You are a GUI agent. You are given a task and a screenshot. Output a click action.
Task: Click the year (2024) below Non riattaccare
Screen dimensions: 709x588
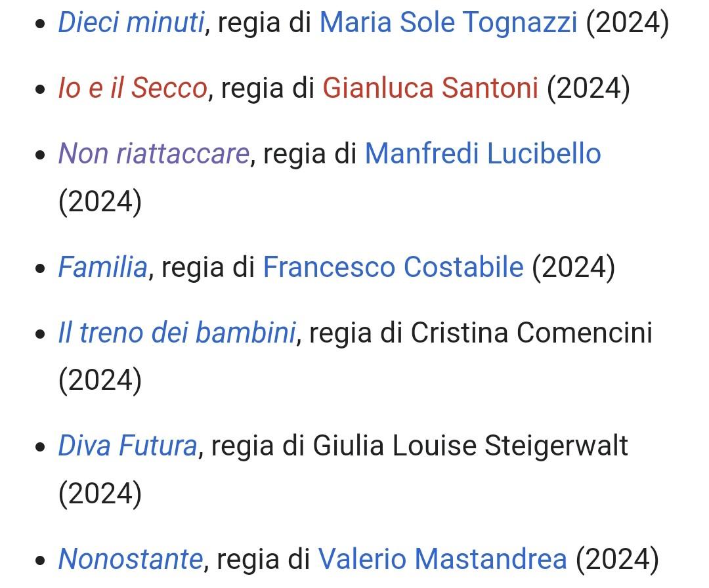tap(100, 201)
